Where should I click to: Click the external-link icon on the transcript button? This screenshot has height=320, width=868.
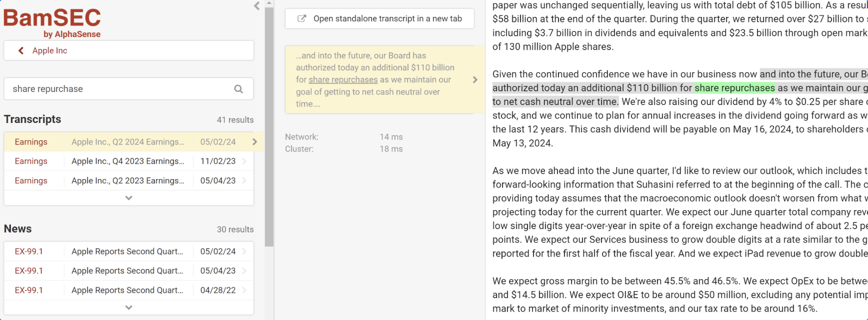point(300,18)
